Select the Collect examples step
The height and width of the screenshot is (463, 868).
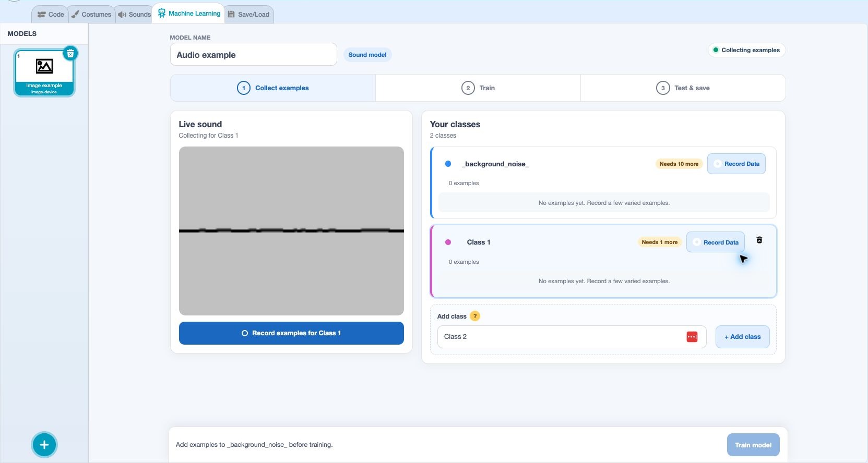(x=273, y=88)
